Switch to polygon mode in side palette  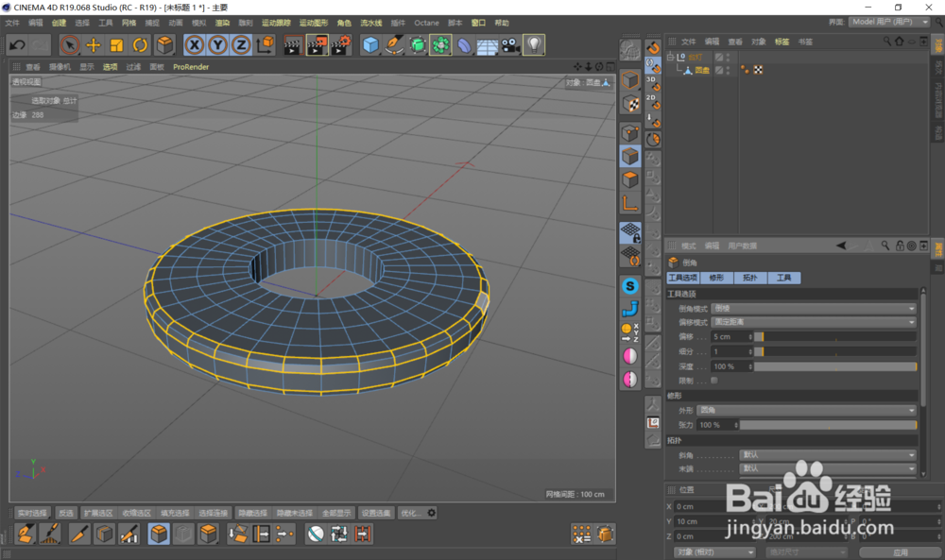(x=630, y=179)
